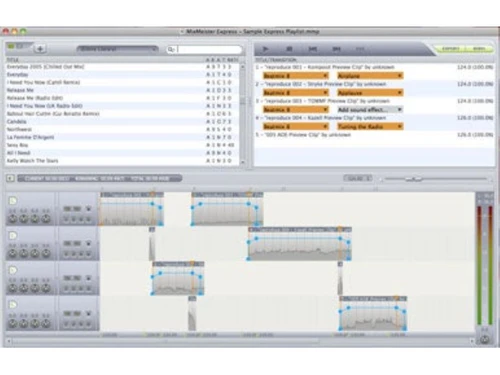Open Beatmix transition dropdown under track 3
The image size is (500, 375).
click(x=296, y=110)
